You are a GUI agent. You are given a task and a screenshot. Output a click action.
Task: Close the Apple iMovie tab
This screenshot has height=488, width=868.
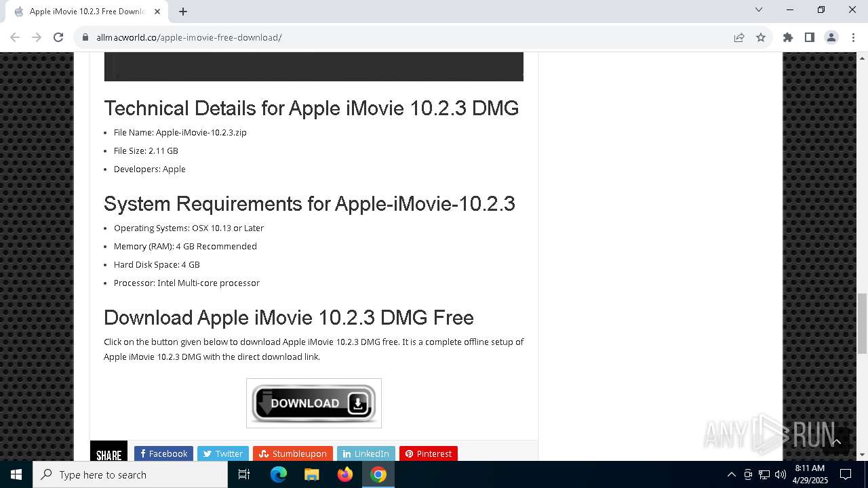[157, 12]
